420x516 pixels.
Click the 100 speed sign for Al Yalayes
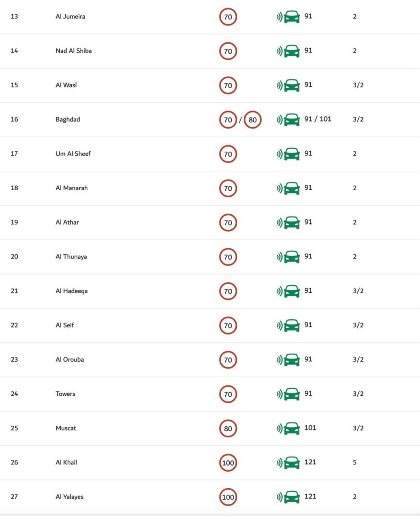click(228, 497)
